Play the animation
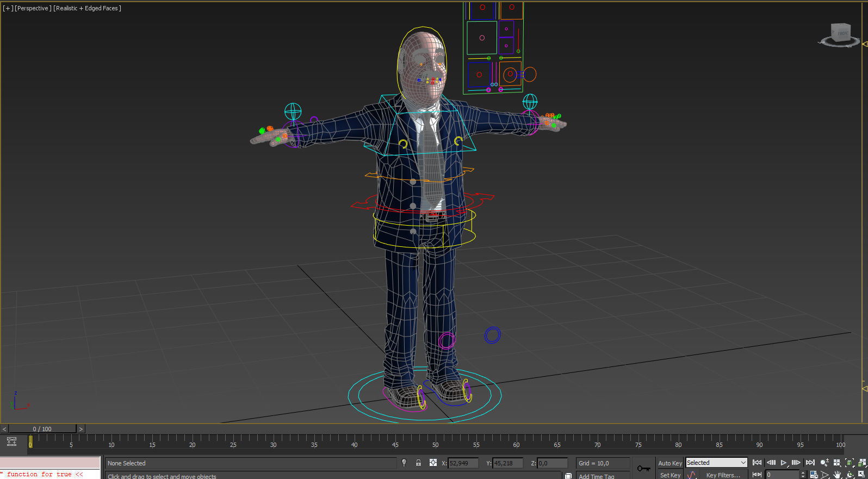This screenshot has width=868, height=479. [x=784, y=463]
